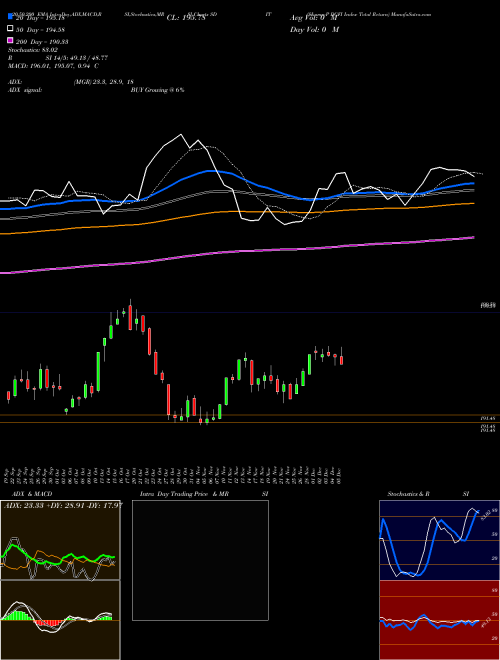Open the blue Stochastics mini chart
This screenshot has width=500, height=660.
(x=439, y=540)
